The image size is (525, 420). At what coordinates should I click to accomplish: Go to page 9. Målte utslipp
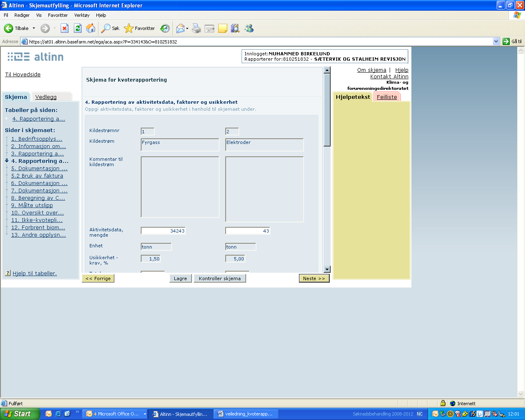(32, 205)
